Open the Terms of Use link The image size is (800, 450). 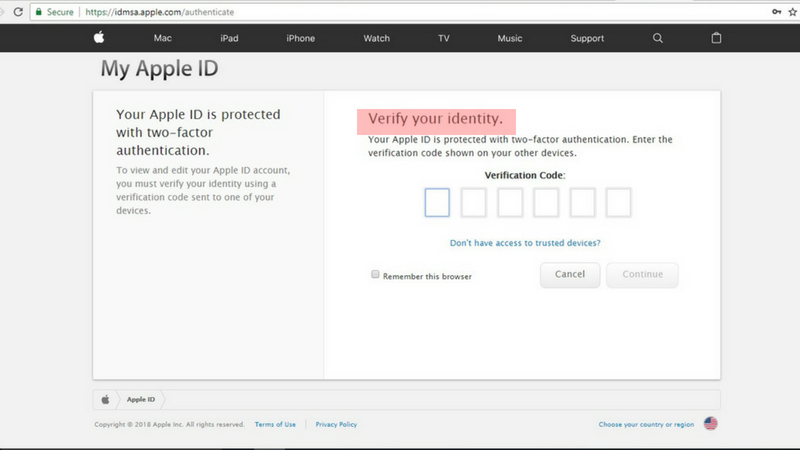(275, 424)
